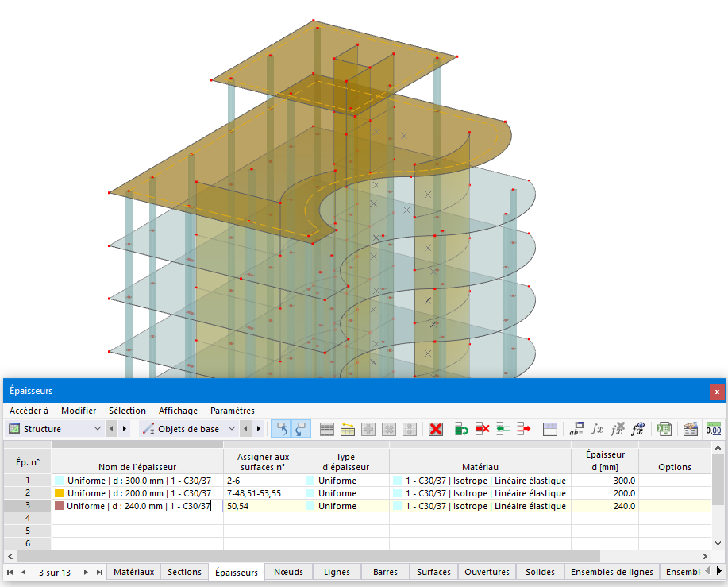This screenshot has height=587, width=728.
Task: Select row header number 4
Action: [x=28, y=518]
